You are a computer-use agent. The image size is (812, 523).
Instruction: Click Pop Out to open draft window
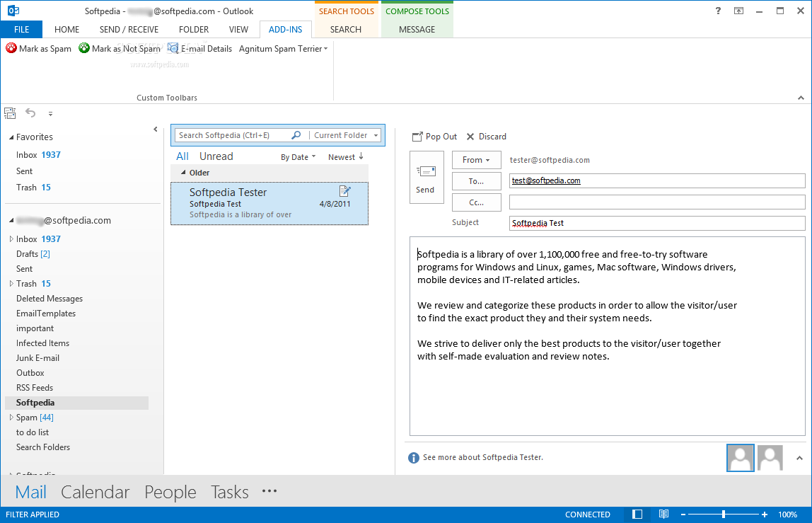click(x=434, y=137)
